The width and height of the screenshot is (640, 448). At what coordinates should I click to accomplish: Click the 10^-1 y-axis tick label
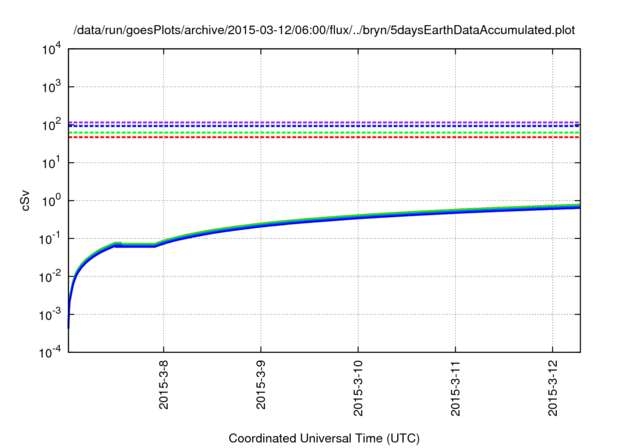pos(50,238)
